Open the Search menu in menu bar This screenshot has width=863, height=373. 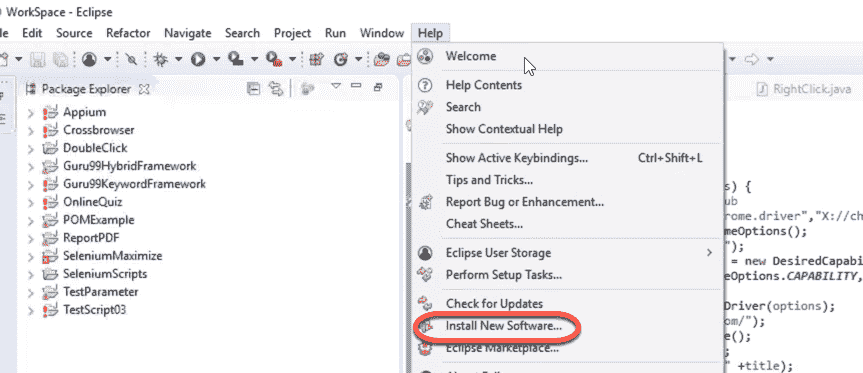(242, 33)
